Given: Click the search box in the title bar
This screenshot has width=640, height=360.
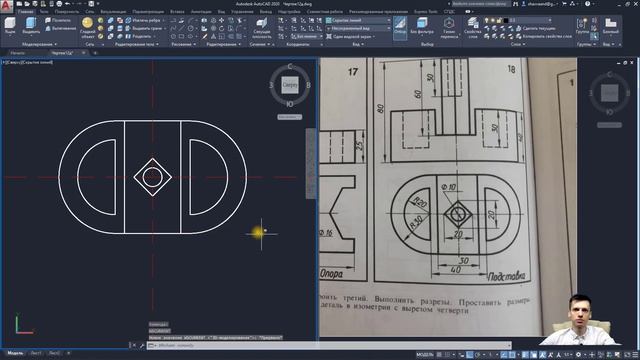Looking at the screenshot, I should tap(481, 4).
